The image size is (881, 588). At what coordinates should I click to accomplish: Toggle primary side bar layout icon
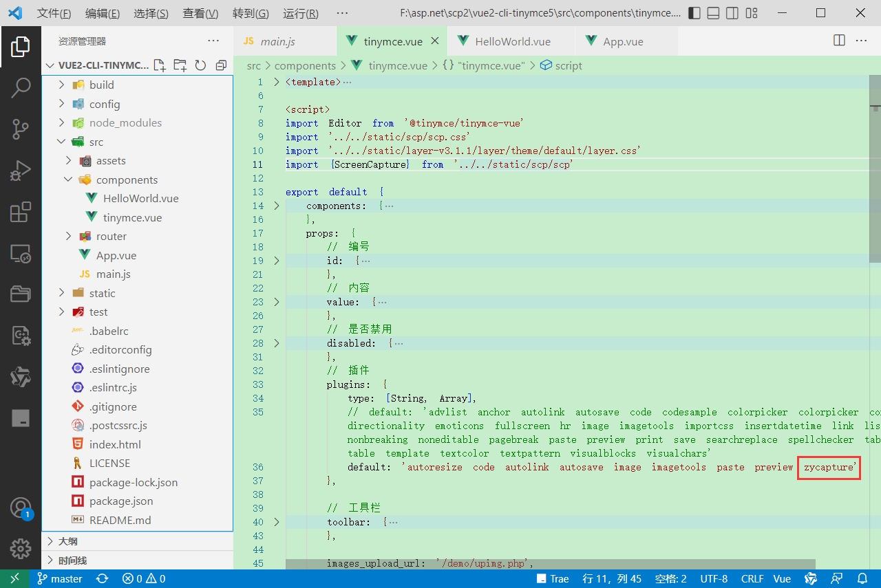694,13
